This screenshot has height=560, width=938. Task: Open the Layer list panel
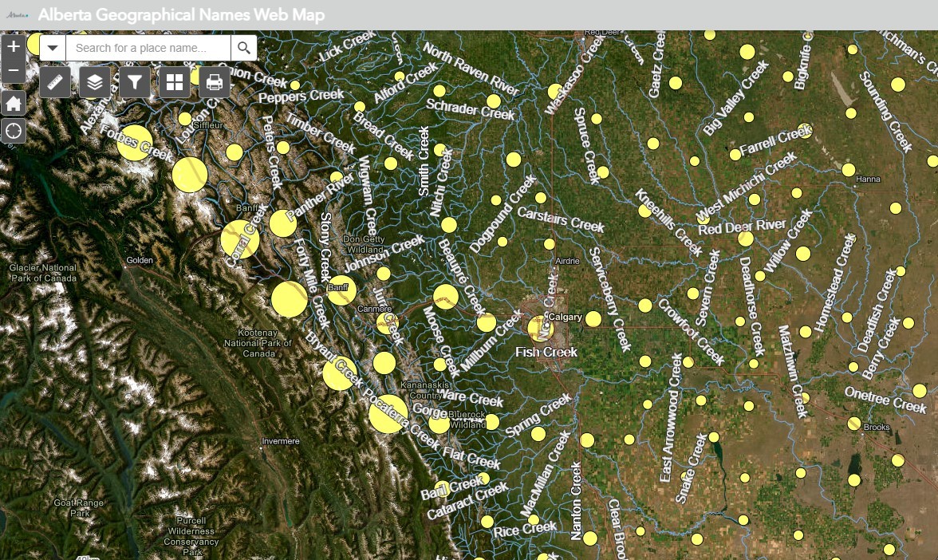coord(95,82)
